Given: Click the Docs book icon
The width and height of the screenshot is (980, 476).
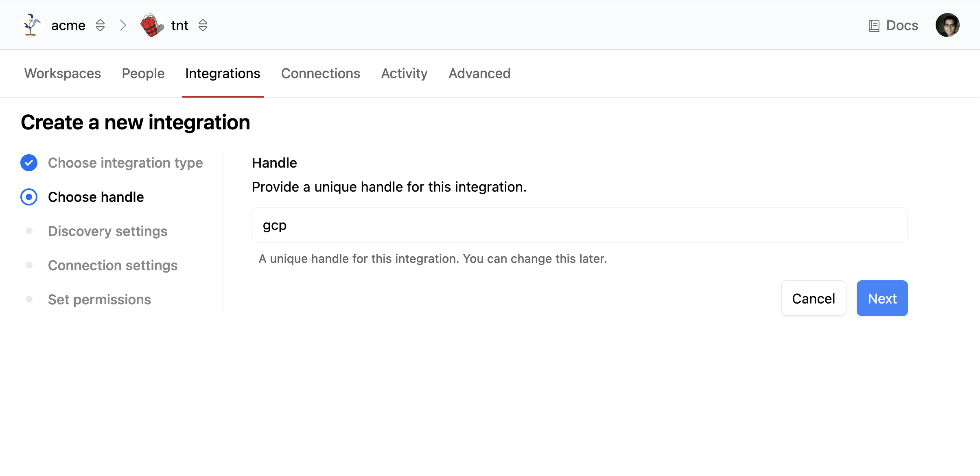Looking at the screenshot, I should tap(874, 26).
